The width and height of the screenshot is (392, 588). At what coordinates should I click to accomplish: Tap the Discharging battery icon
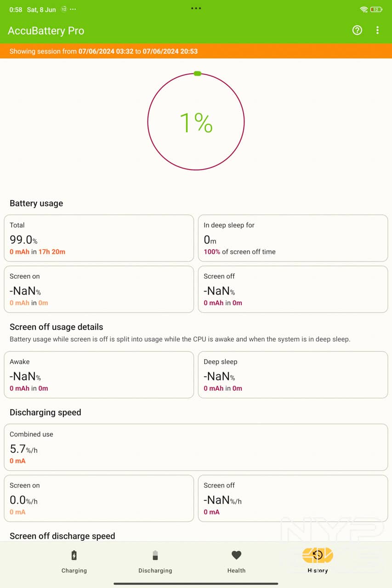[x=155, y=555]
